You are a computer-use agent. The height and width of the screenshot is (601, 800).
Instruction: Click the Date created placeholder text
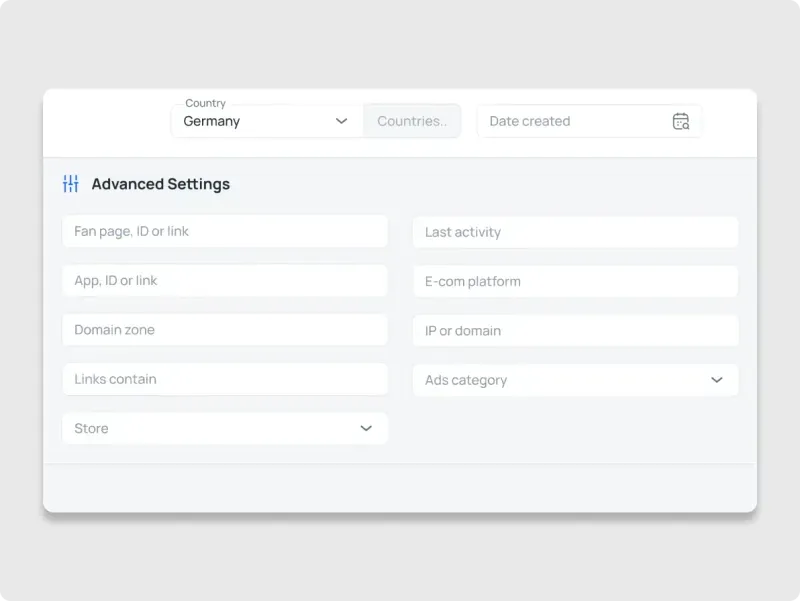tap(530, 121)
